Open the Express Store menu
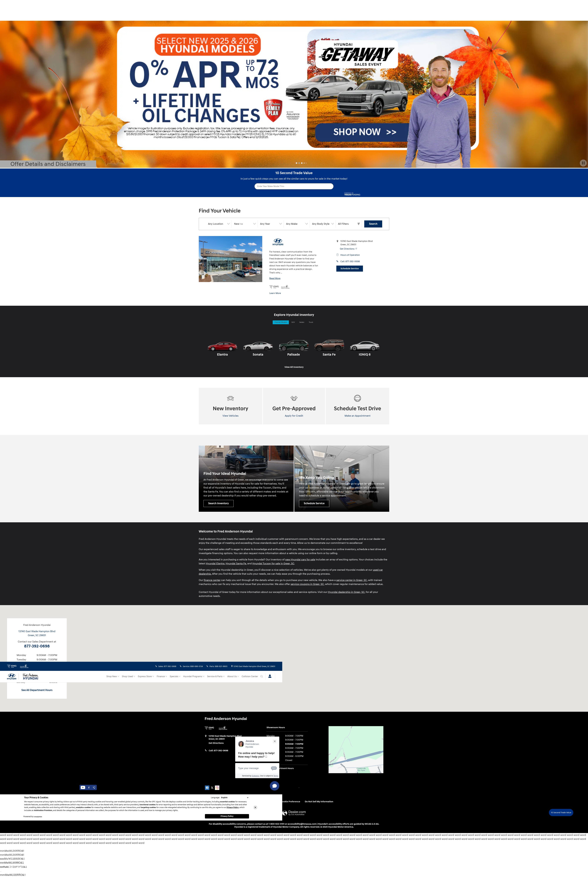The image size is (588, 877). [x=146, y=676]
